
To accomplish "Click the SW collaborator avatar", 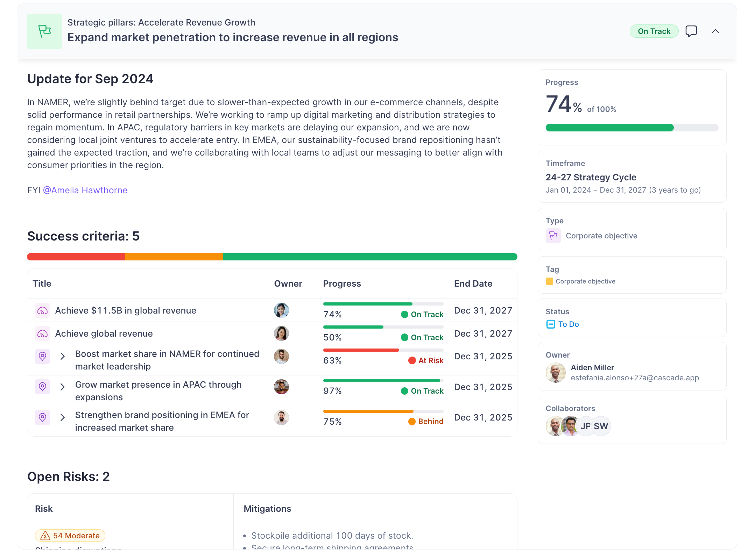I will coord(601,426).
